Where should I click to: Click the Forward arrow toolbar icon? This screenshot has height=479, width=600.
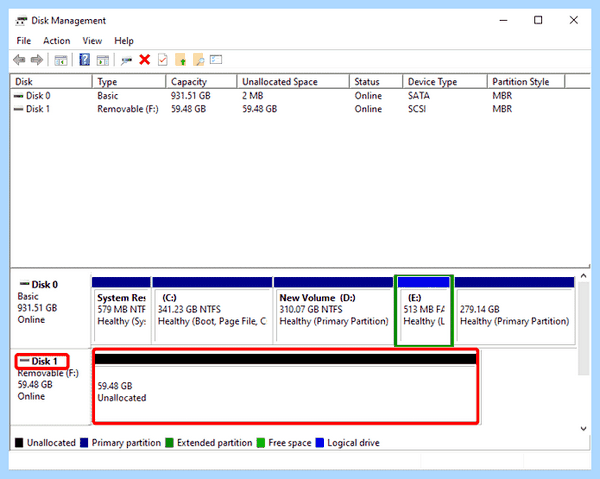pos(37,60)
